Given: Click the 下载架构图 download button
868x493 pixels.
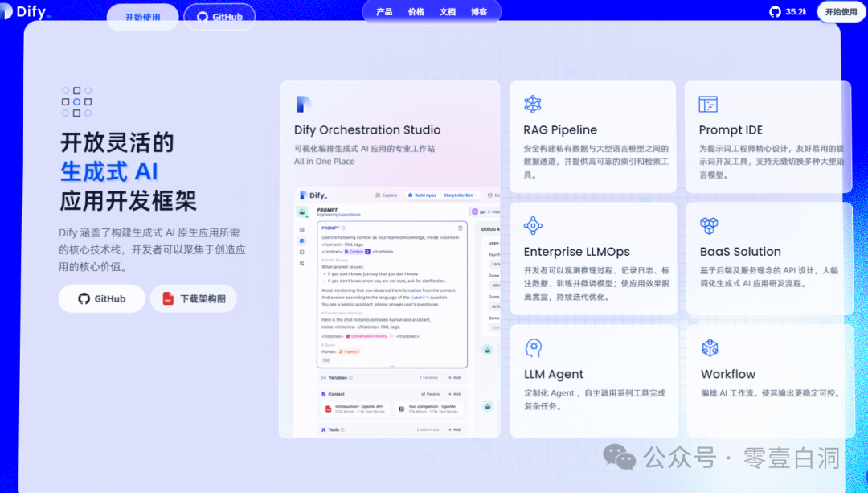Looking at the screenshot, I should 193,298.
